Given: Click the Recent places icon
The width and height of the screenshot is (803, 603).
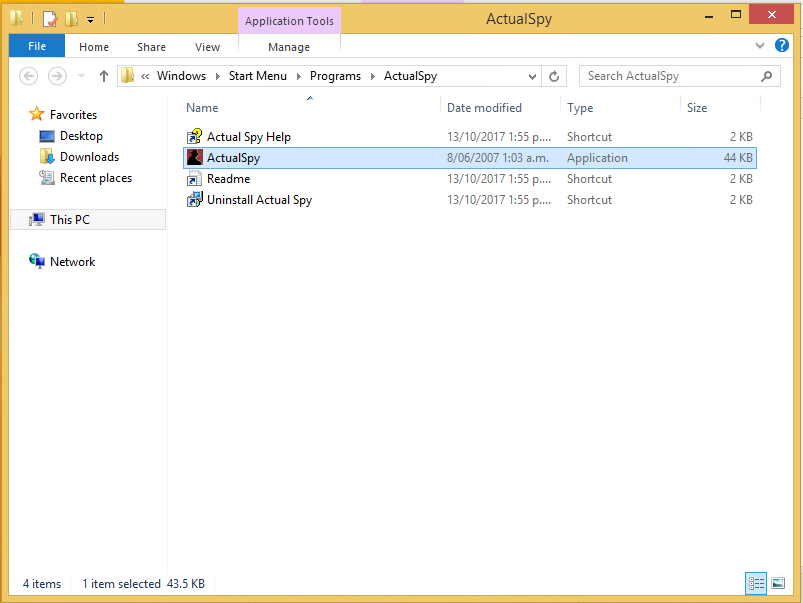Looking at the screenshot, I should [47, 177].
